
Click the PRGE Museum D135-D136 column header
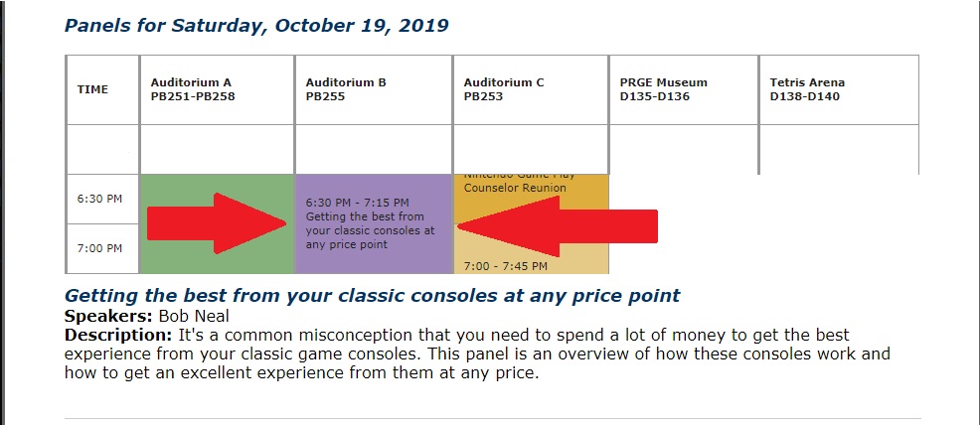[x=683, y=90]
